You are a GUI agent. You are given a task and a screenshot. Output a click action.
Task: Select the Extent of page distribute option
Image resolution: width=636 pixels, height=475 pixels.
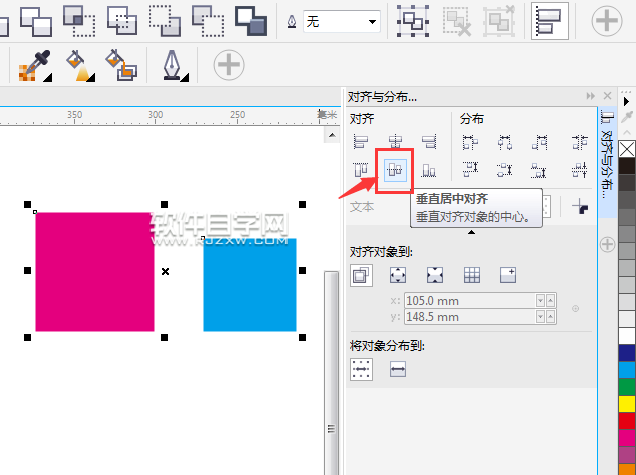[x=398, y=369]
